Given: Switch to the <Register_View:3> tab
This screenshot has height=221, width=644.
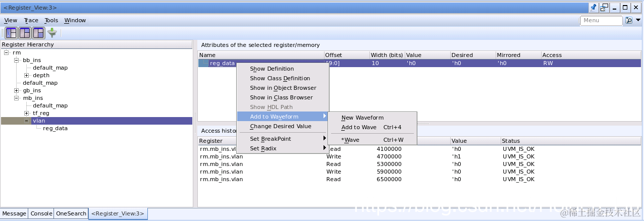Looking at the screenshot, I should point(118,213).
